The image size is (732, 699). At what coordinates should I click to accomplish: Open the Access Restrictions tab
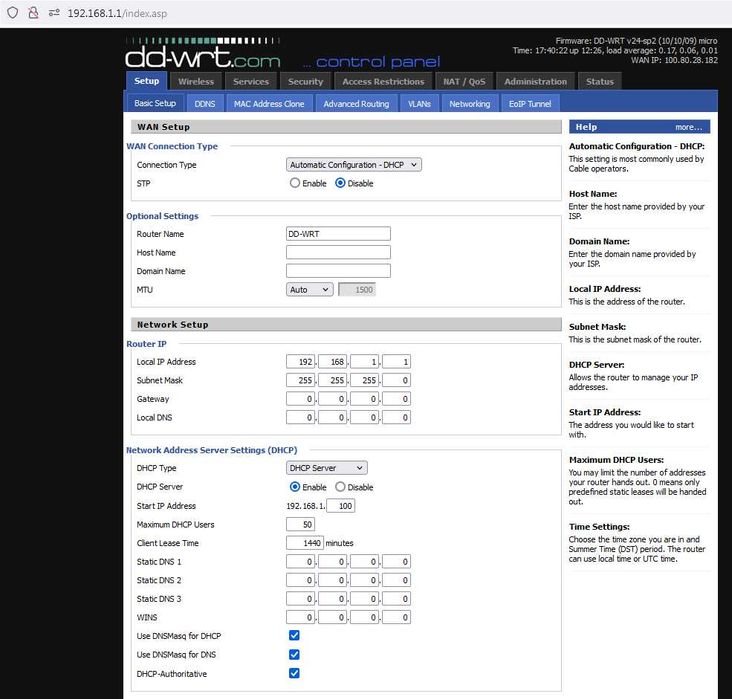[x=383, y=82]
